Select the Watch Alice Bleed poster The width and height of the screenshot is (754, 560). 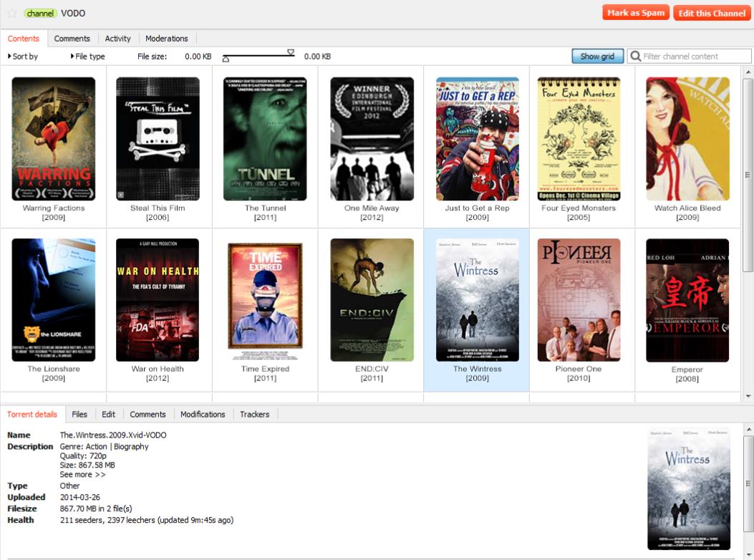pyautogui.click(x=687, y=138)
